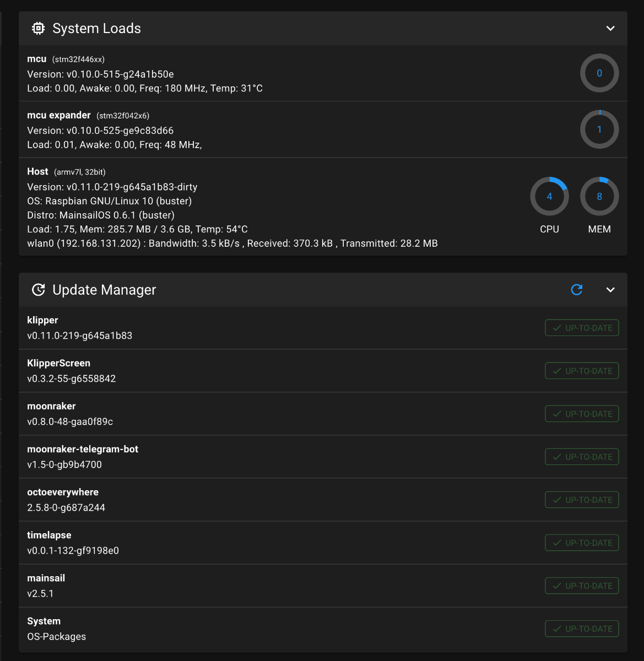Click System OS-Packages UP-TO-DATE button
This screenshot has height=661, width=644.
click(x=582, y=629)
